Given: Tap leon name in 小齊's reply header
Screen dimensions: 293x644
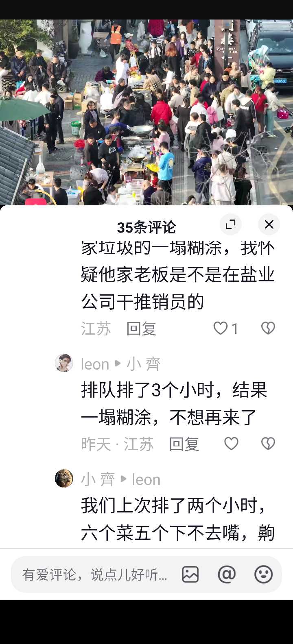Looking at the screenshot, I should tap(146, 479).
